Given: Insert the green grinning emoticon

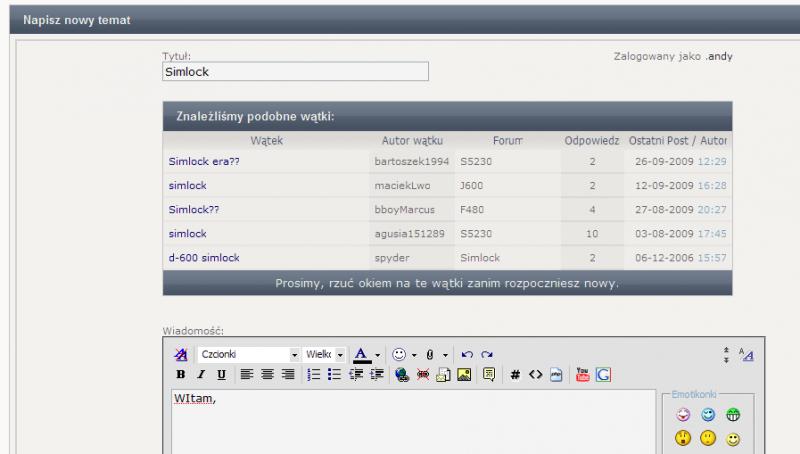Looking at the screenshot, I should pos(733,415).
